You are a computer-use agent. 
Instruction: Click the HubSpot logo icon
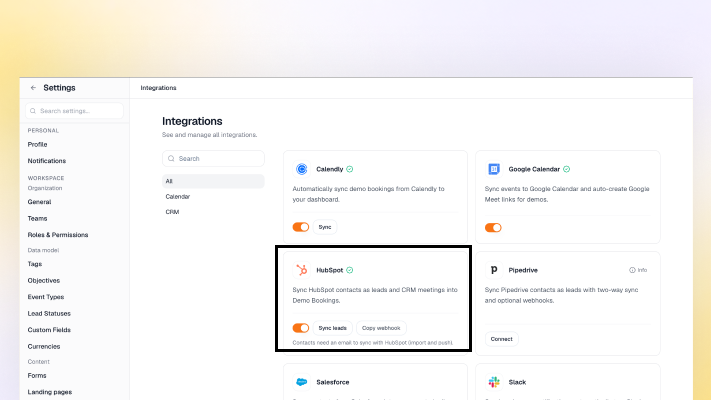[302, 270]
